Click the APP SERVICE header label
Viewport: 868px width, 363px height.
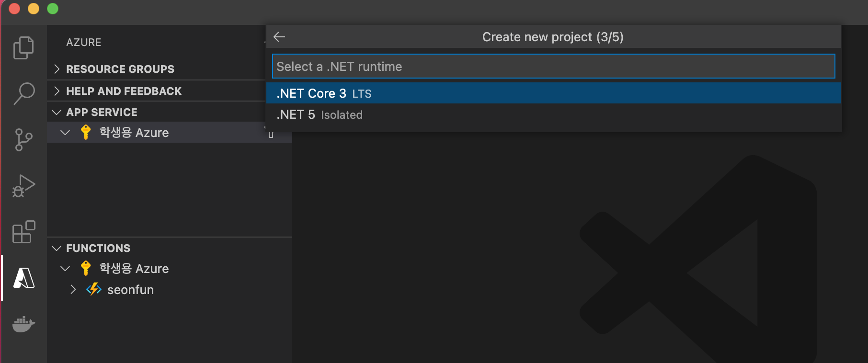pyautogui.click(x=102, y=112)
